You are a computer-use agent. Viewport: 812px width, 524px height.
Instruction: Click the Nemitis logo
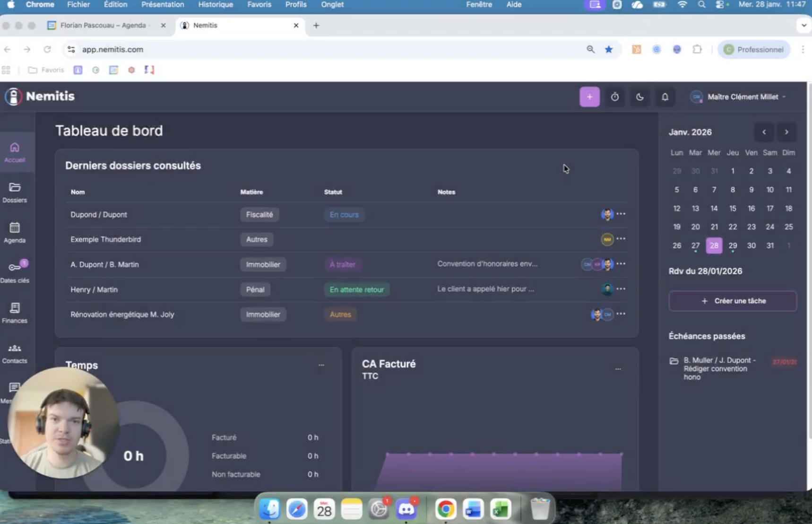40,96
